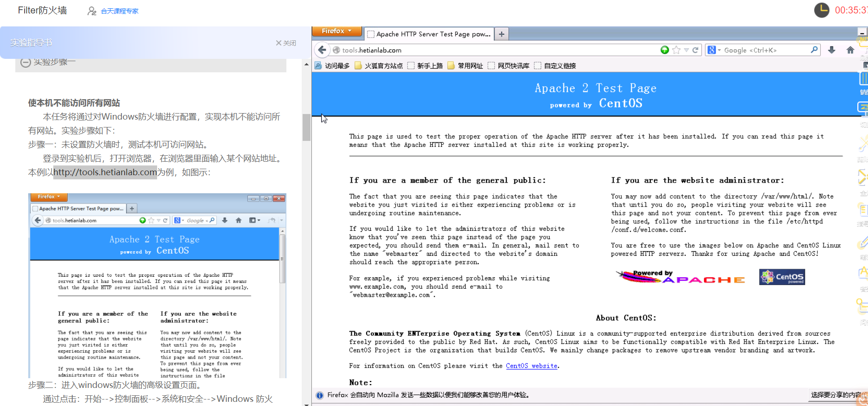Open the Firefox downloads arrow
The width and height of the screenshot is (868, 406).
(832, 50)
